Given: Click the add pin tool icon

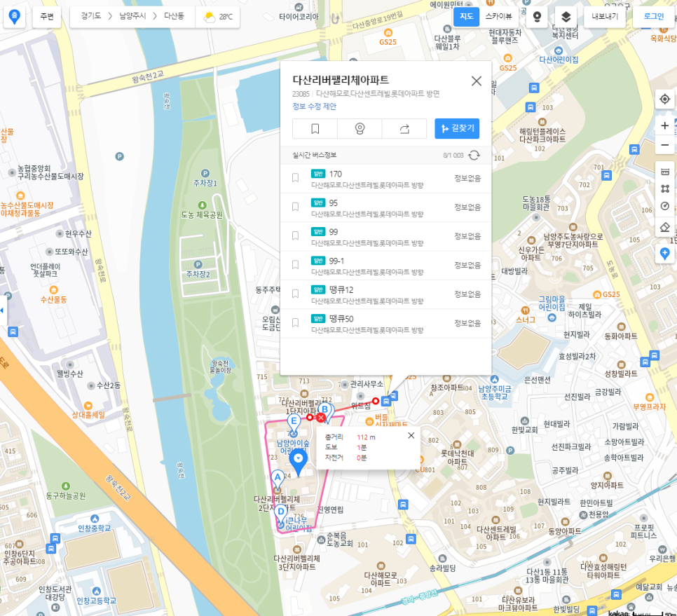Looking at the screenshot, I should [x=665, y=254].
